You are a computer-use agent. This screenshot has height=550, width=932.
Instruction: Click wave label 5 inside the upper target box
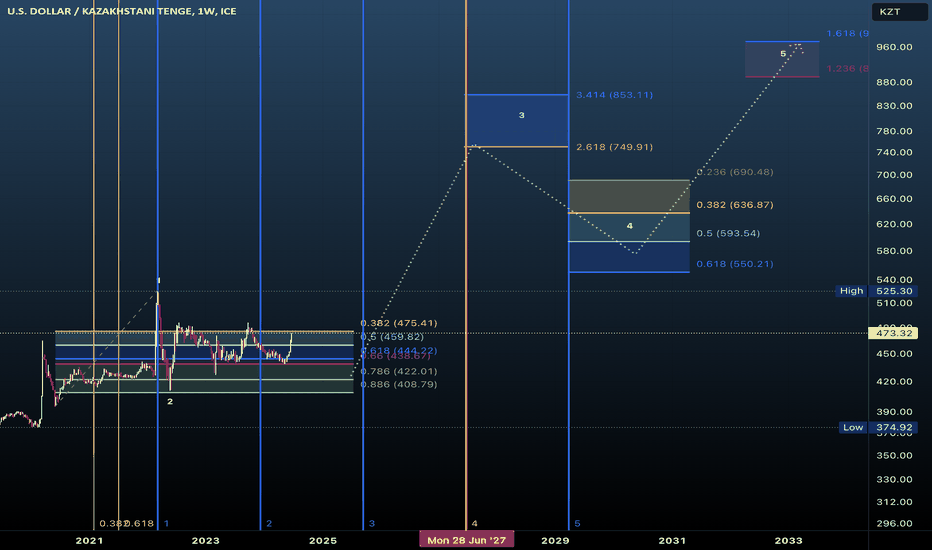[x=783, y=54]
